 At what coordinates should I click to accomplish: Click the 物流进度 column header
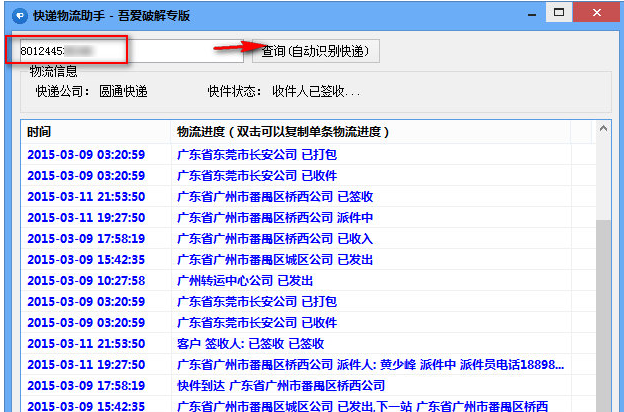point(282,132)
